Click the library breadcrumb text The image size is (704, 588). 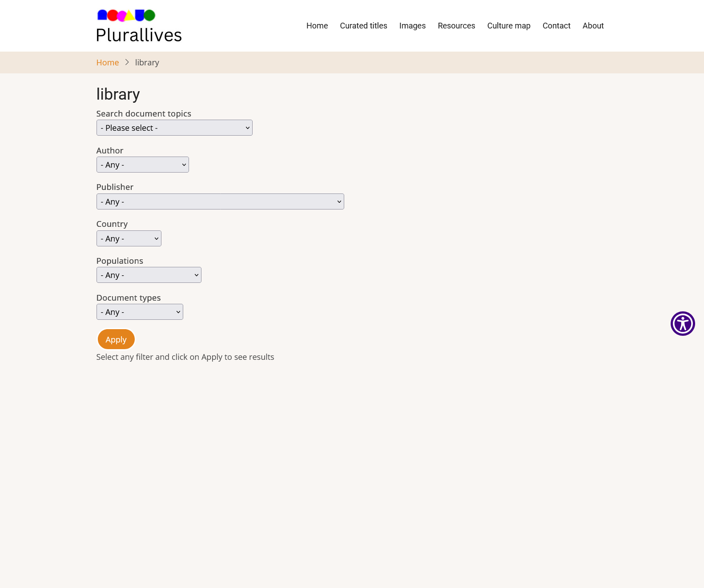pyautogui.click(x=147, y=63)
